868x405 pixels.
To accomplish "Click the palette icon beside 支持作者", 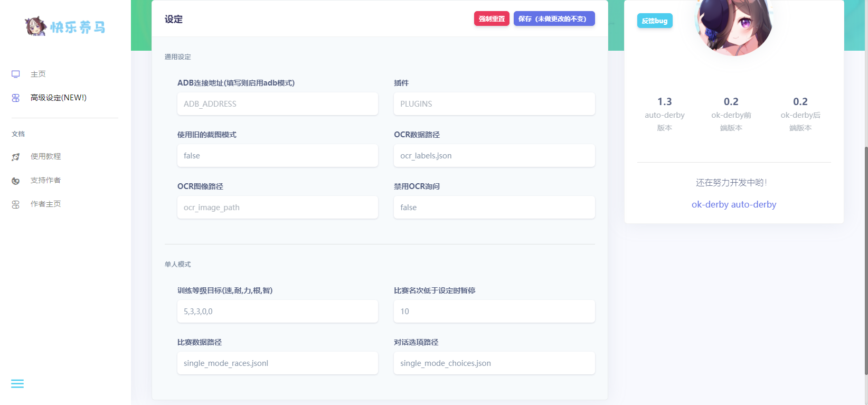I will coord(16,181).
